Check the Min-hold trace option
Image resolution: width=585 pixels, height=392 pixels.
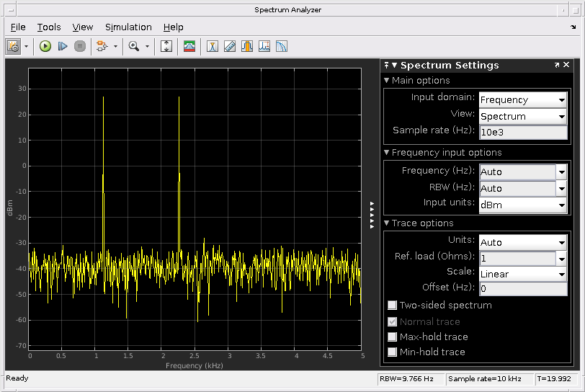(x=393, y=352)
